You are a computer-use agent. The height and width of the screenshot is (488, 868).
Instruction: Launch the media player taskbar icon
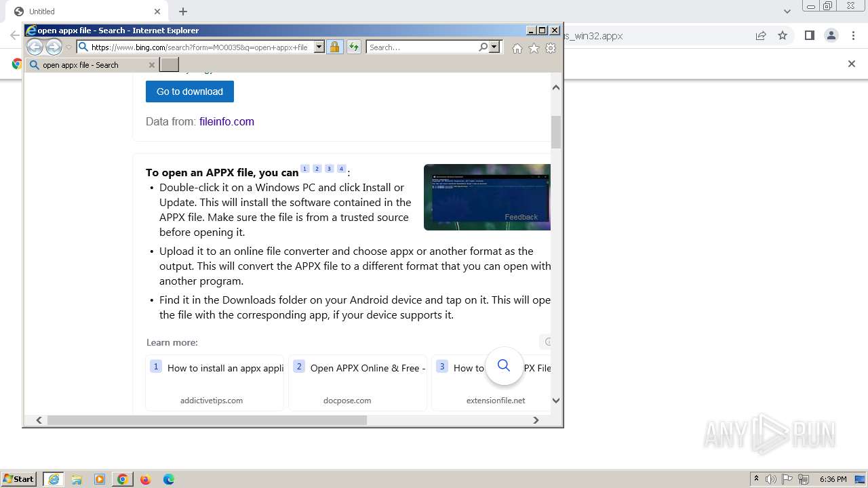click(100, 479)
